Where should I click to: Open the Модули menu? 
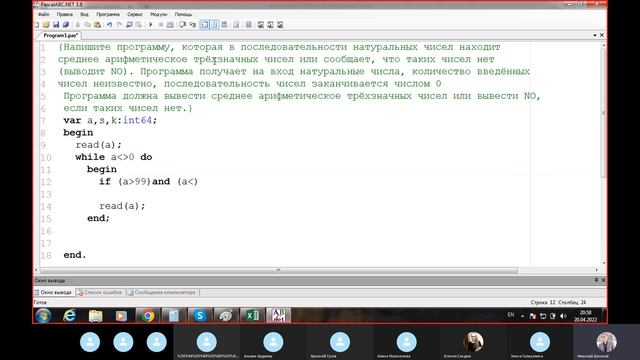pos(158,14)
